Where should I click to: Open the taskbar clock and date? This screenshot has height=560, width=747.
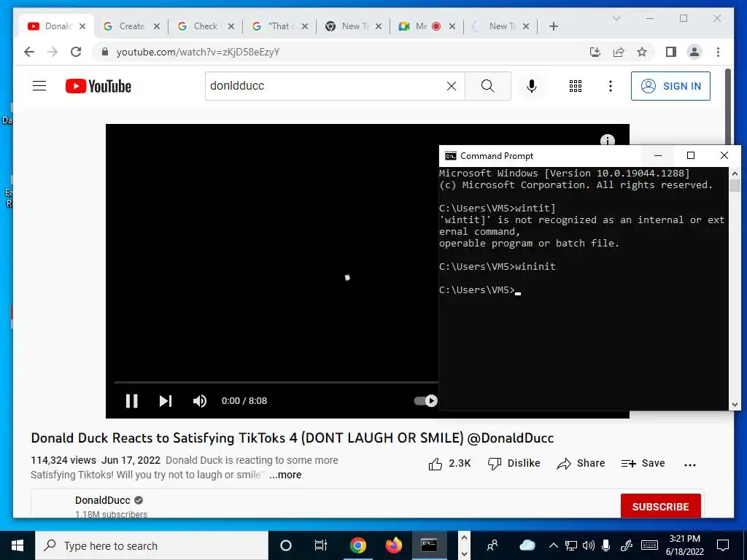[x=684, y=545]
